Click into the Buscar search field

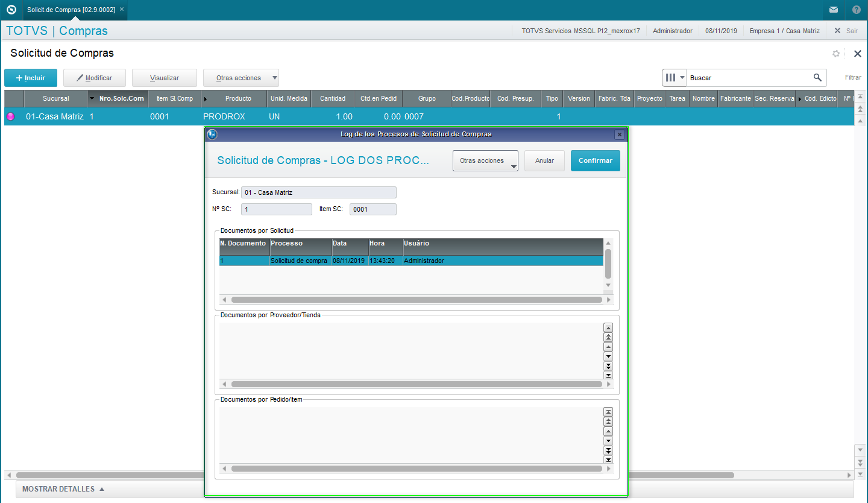tap(750, 78)
